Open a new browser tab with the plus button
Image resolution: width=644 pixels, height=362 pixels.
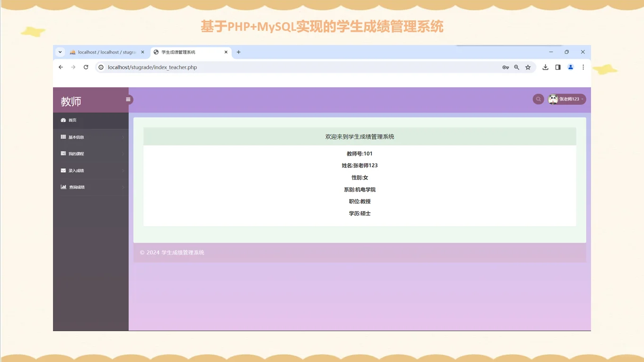pos(238,52)
